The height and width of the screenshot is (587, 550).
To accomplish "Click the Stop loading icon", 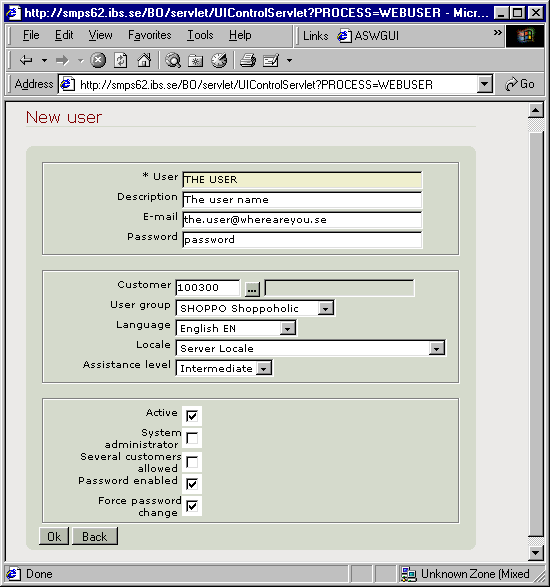I will pos(98,60).
